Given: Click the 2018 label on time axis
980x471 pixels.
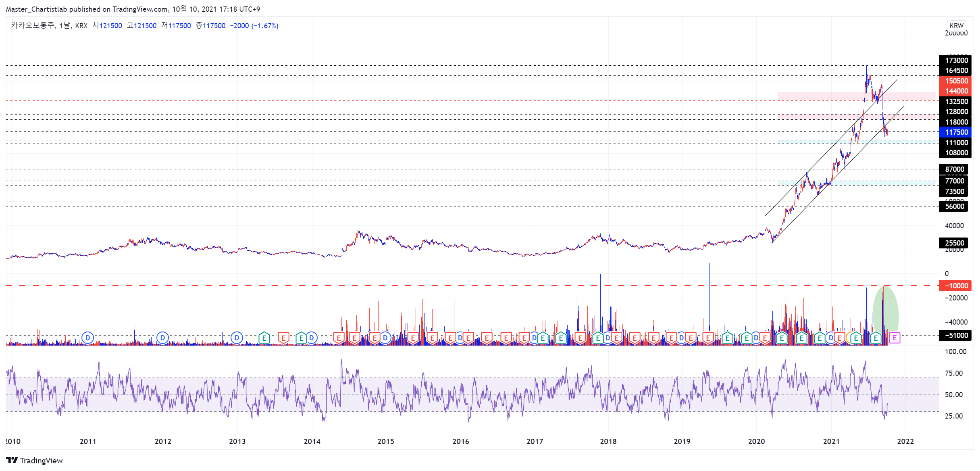Looking at the screenshot, I should click(x=608, y=442).
